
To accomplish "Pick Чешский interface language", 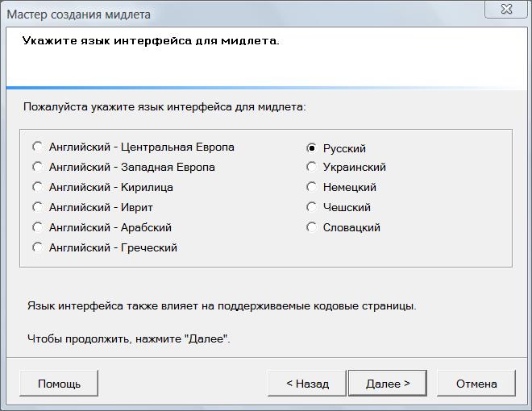I will pos(311,208).
